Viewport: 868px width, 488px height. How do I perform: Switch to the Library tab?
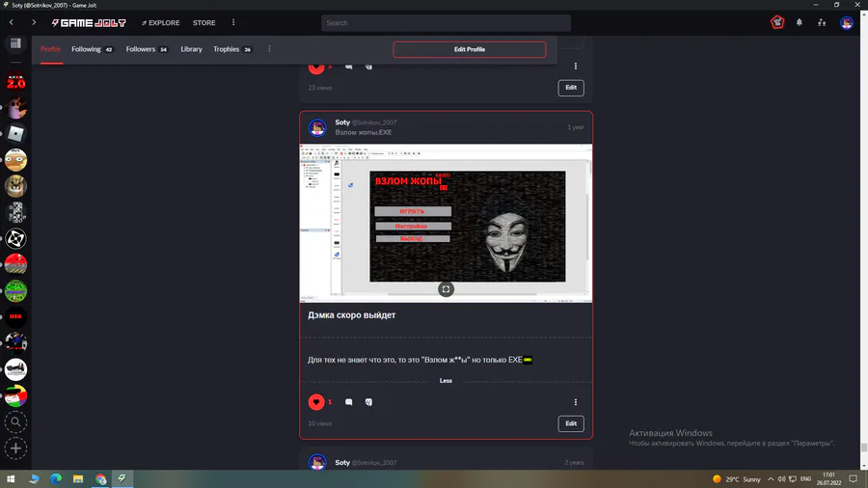[191, 49]
